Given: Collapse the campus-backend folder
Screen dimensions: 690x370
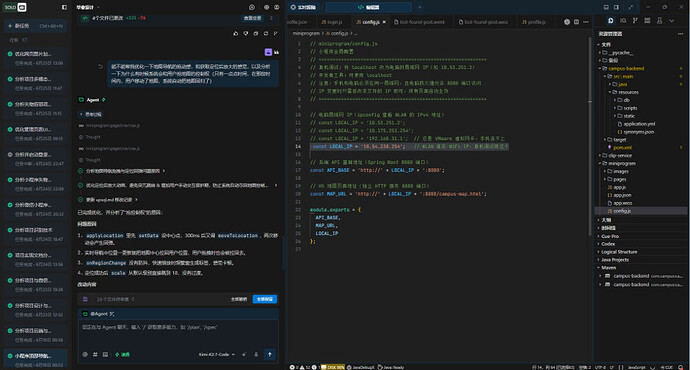Looking at the screenshot, I should tap(622, 68).
